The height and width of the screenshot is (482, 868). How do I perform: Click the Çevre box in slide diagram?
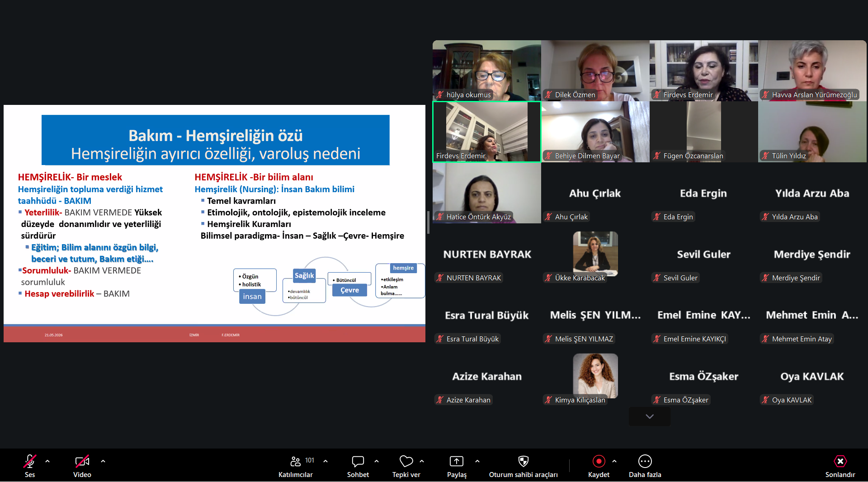(x=349, y=290)
